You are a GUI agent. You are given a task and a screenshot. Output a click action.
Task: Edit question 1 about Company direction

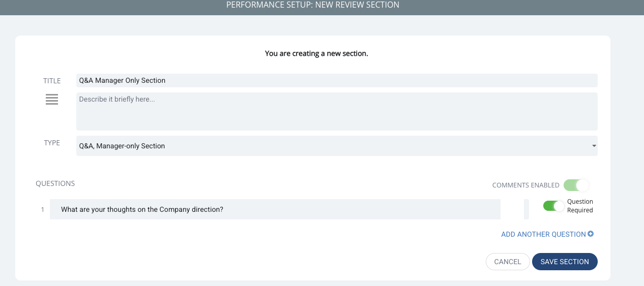[x=275, y=209]
